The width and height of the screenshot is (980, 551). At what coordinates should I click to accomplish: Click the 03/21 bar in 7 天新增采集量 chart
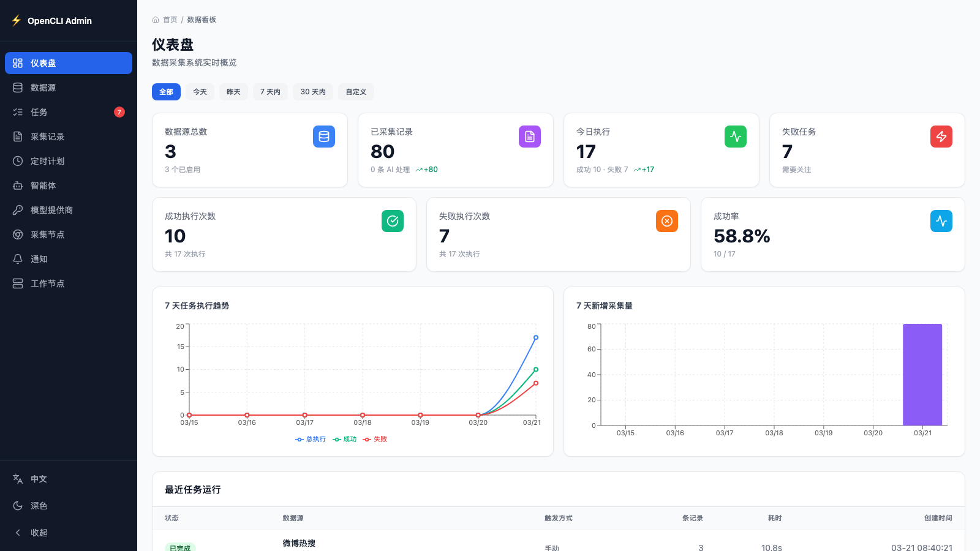pyautogui.click(x=922, y=373)
